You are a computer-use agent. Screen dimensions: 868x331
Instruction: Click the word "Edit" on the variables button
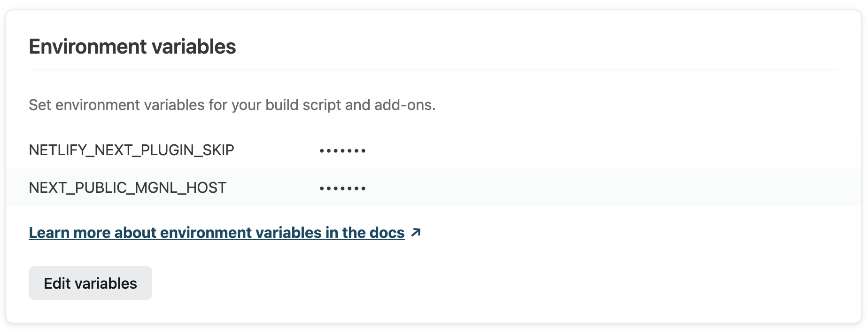(57, 283)
